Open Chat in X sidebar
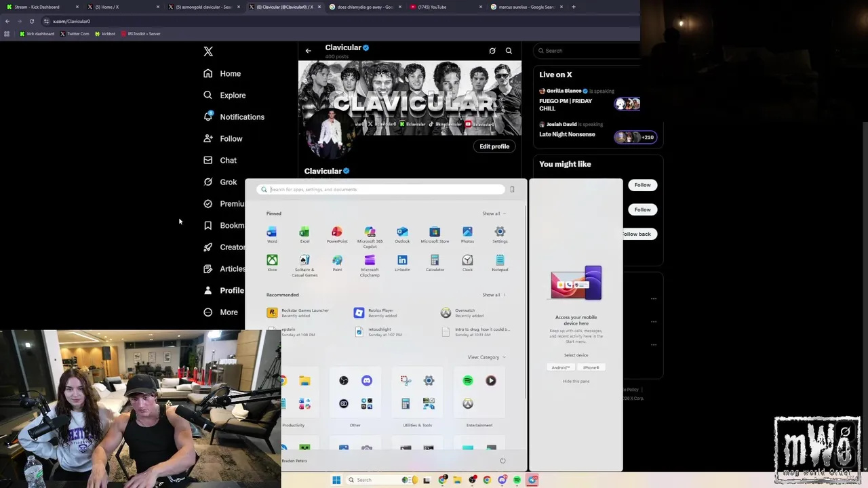Screen dimensions: 868x488 [220, 161]
